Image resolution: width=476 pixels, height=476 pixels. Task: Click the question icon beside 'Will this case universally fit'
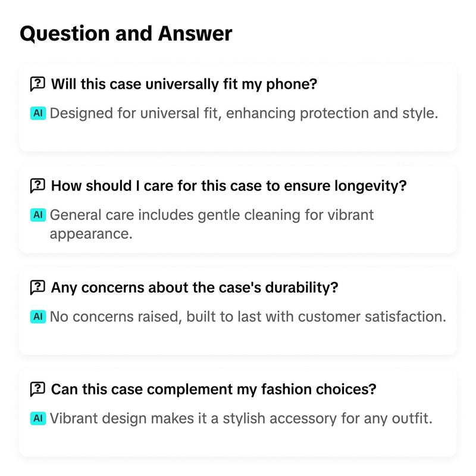[37, 84]
